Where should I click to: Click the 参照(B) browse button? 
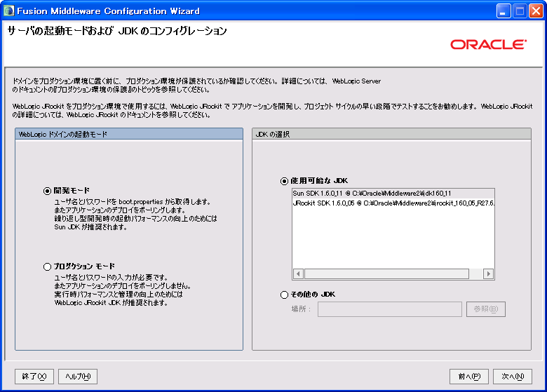[485, 309]
